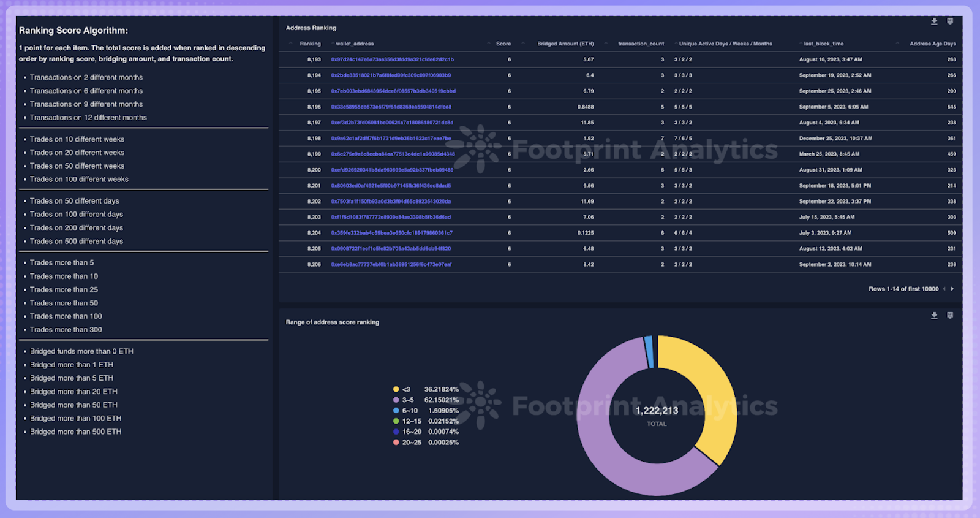Click the last_block_time column header
The image size is (980, 518).
823,44
